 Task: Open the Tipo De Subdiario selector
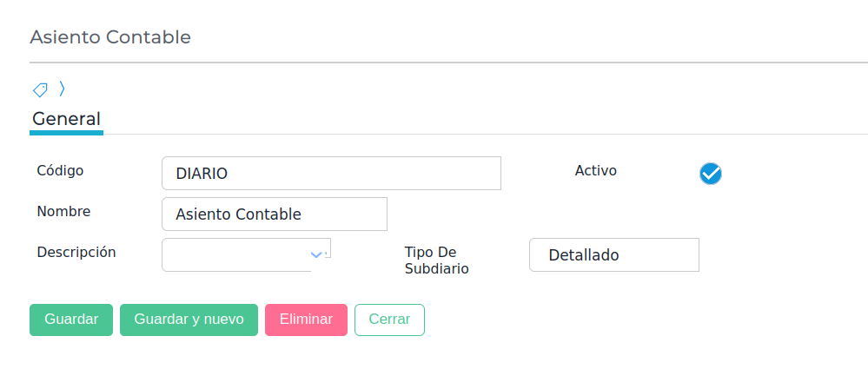[x=613, y=255]
